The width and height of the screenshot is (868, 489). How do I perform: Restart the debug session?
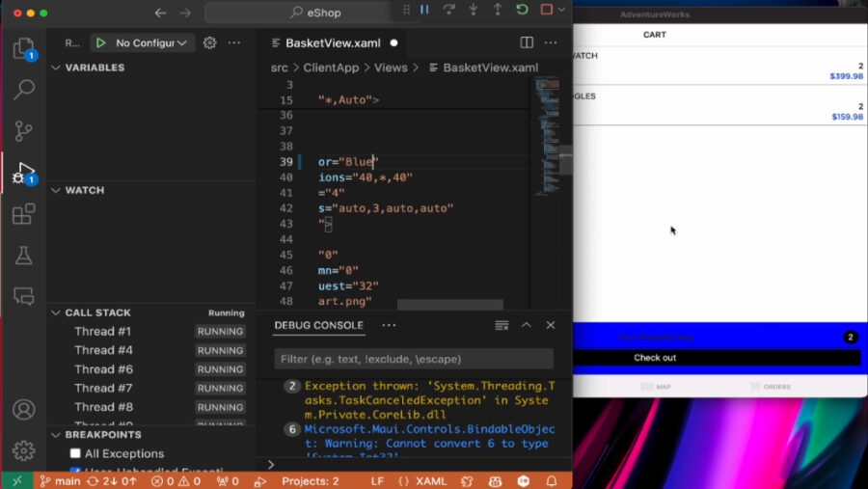click(522, 10)
